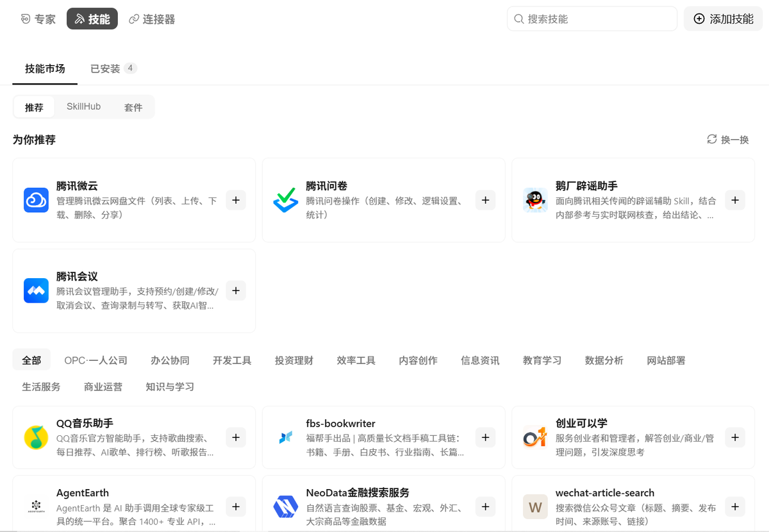Open the AgentEarth skill title

tap(83, 492)
